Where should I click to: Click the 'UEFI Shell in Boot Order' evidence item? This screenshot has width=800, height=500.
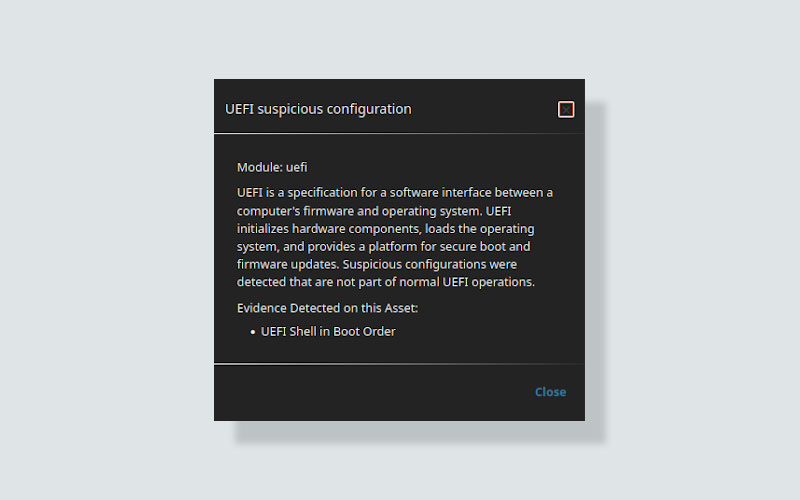(x=328, y=331)
